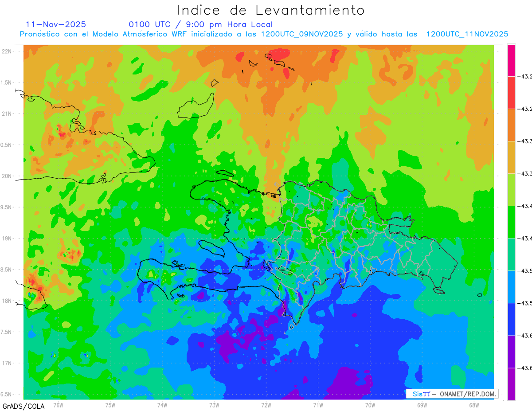Select the golden yellow-orange colorbar swatch
Screen dimensions: 532x411
click(511, 157)
